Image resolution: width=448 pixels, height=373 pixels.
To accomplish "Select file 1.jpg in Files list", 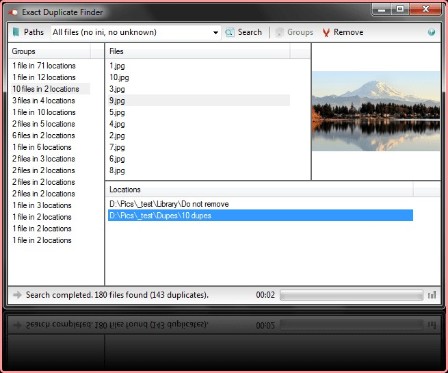I will pyautogui.click(x=198, y=66).
